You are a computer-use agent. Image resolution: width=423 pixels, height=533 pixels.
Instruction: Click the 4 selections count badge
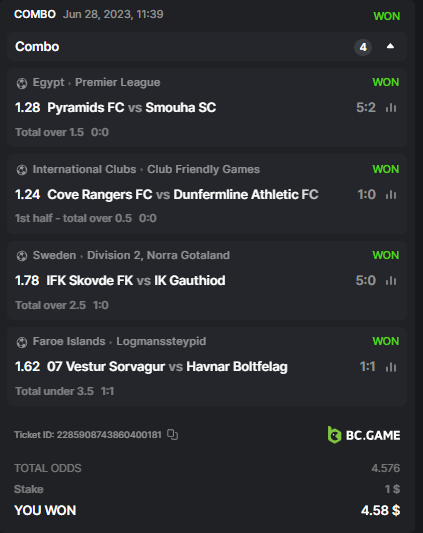[x=363, y=47]
